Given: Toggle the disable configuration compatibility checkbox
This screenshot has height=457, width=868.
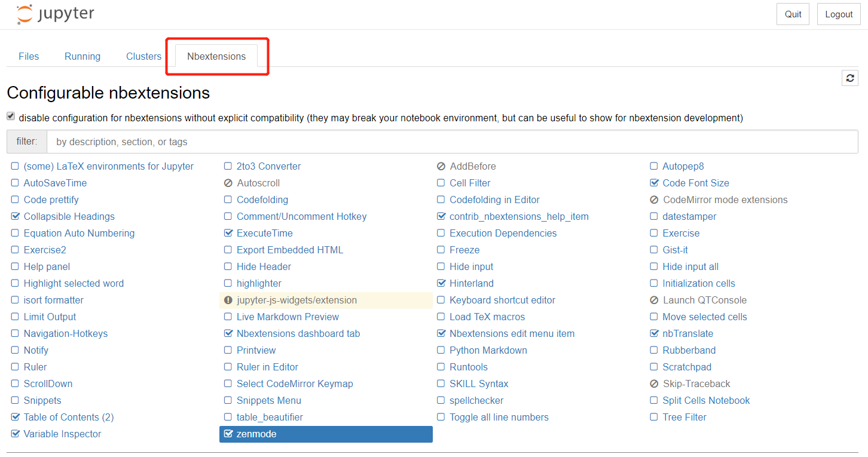Looking at the screenshot, I should coord(11,116).
